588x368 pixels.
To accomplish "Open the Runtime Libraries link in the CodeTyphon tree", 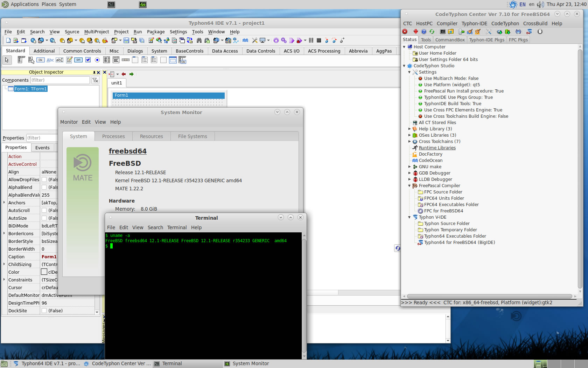I will (437, 148).
